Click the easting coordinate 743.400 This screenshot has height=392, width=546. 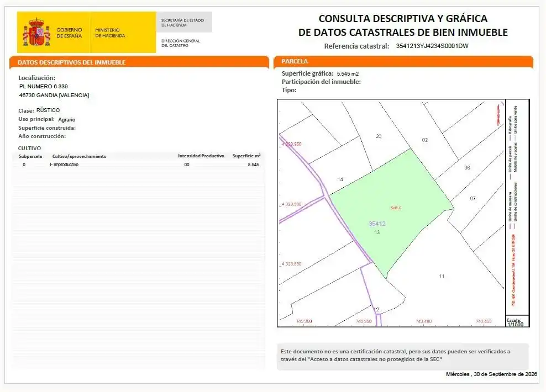[424, 321]
